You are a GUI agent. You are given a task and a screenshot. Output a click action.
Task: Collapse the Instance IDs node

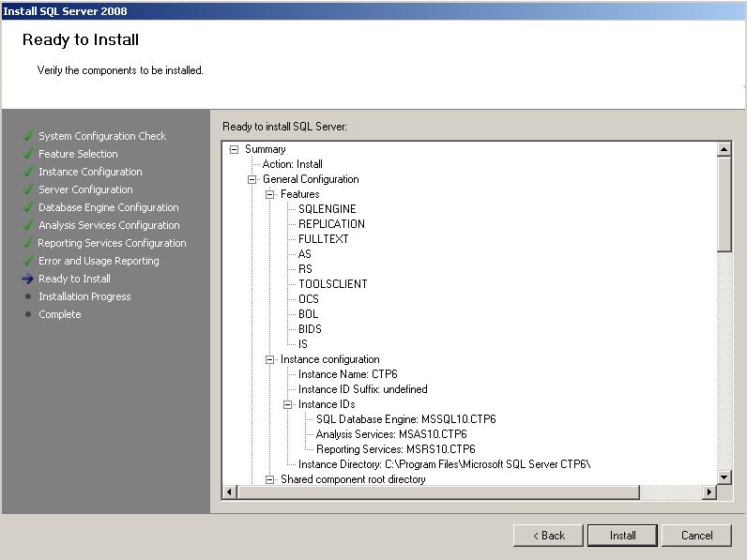click(287, 405)
